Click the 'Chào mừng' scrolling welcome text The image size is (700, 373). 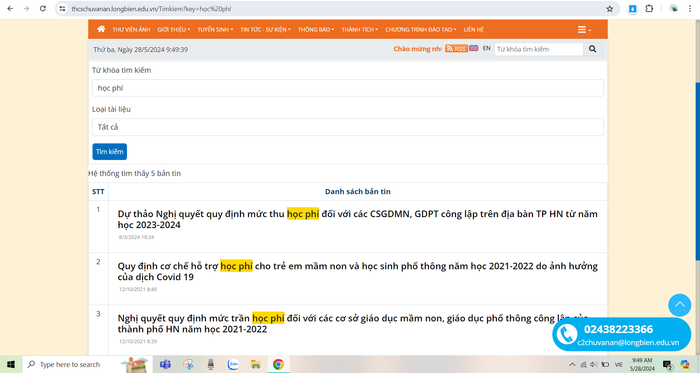[417, 49]
